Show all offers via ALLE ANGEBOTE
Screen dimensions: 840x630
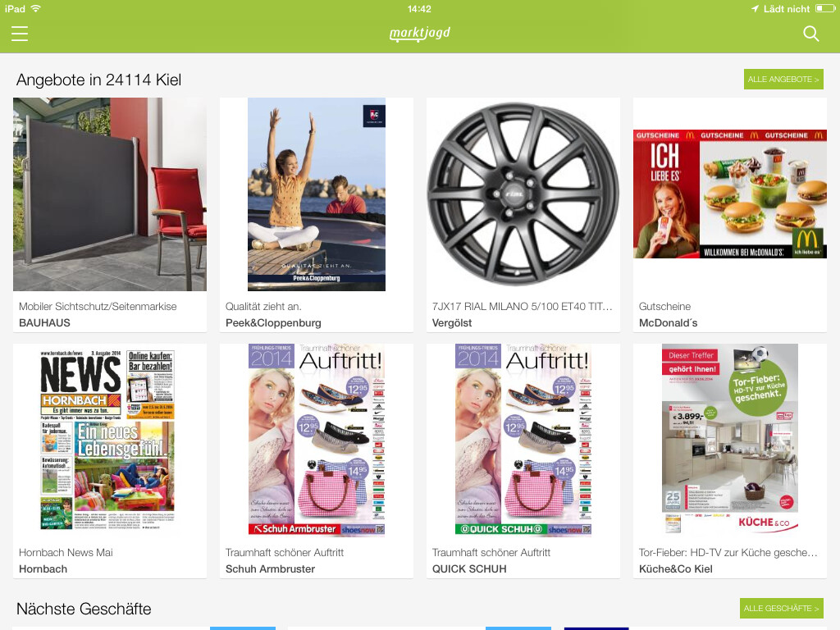(x=783, y=80)
